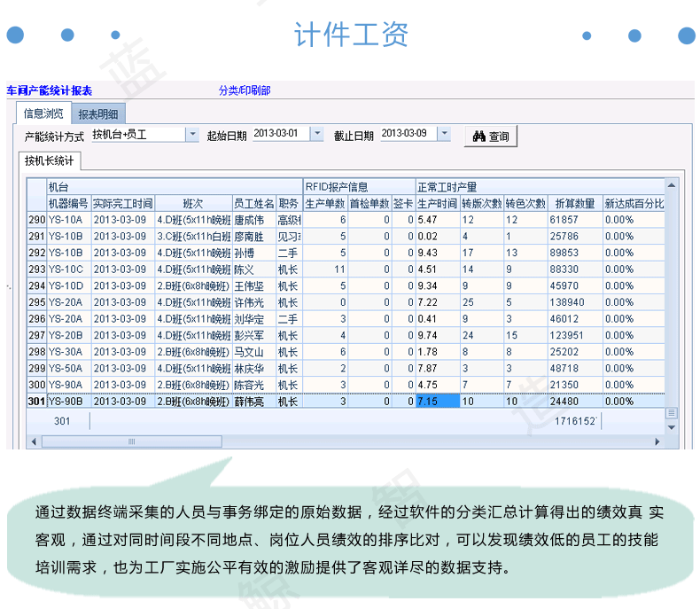Click the table scroll-up arrow
Screen dimensions: 700x609
671,185
